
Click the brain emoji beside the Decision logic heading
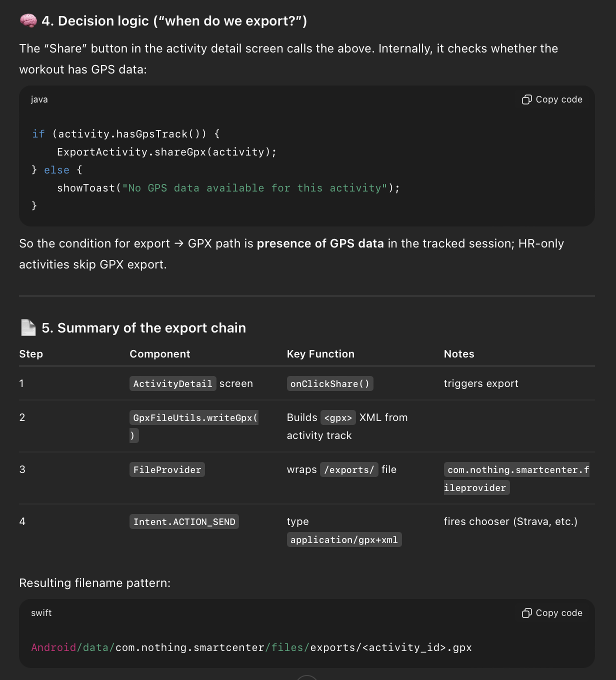pos(28,20)
